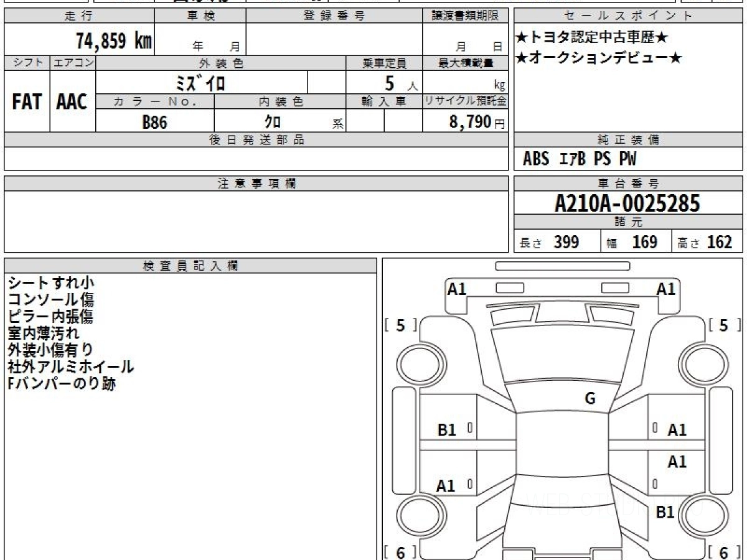747x560 pixels.
Task: Click the mileage value 74,859 km
Action: 114,41
